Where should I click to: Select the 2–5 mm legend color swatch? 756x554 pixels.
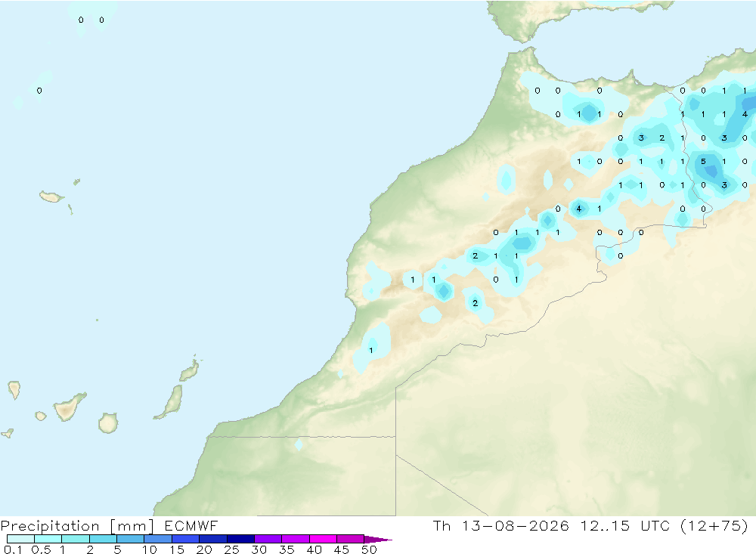[103, 539]
